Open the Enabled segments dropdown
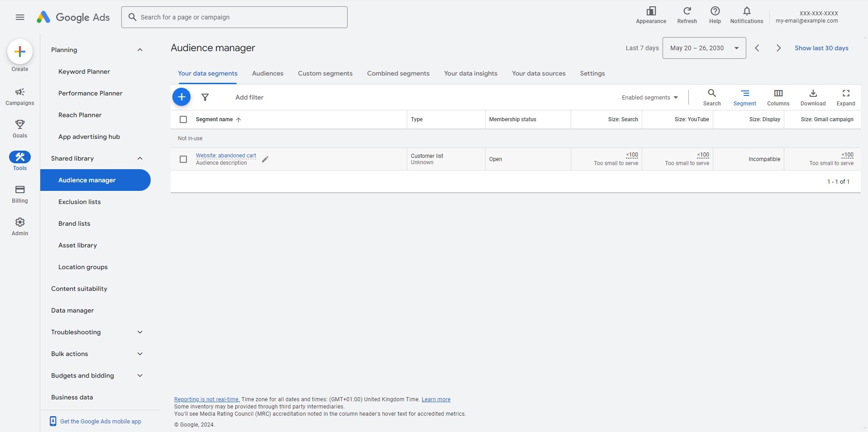The height and width of the screenshot is (432, 868). [x=649, y=97]
